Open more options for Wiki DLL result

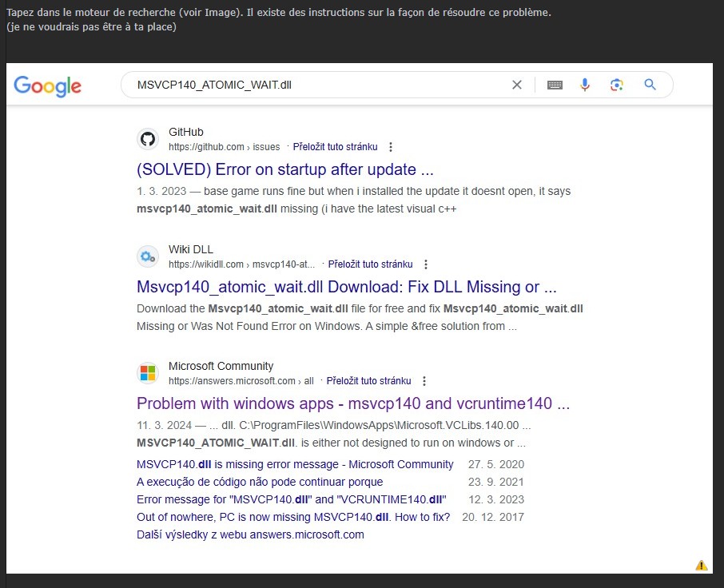(x=426, y=264)
